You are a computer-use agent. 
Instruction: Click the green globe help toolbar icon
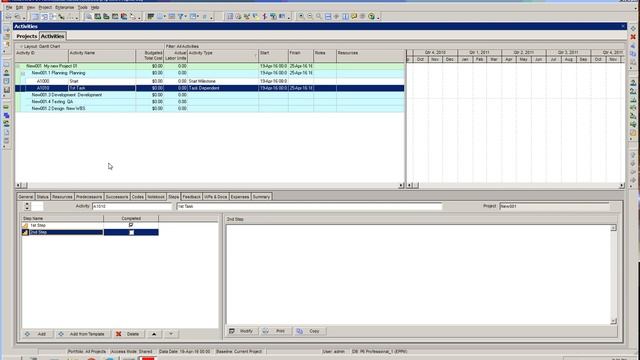(x=371, y=16)
